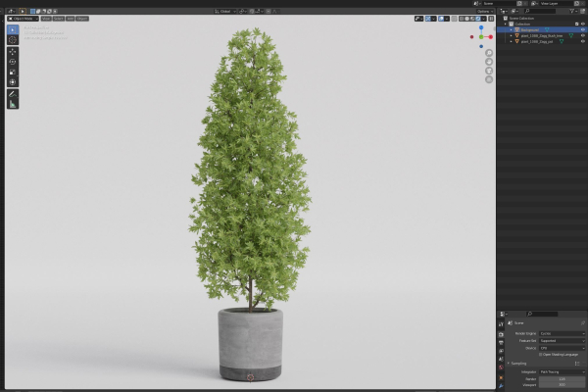Click the pan view hand gizmo
This screenshot has height=392, width=588.
point(489,62)
